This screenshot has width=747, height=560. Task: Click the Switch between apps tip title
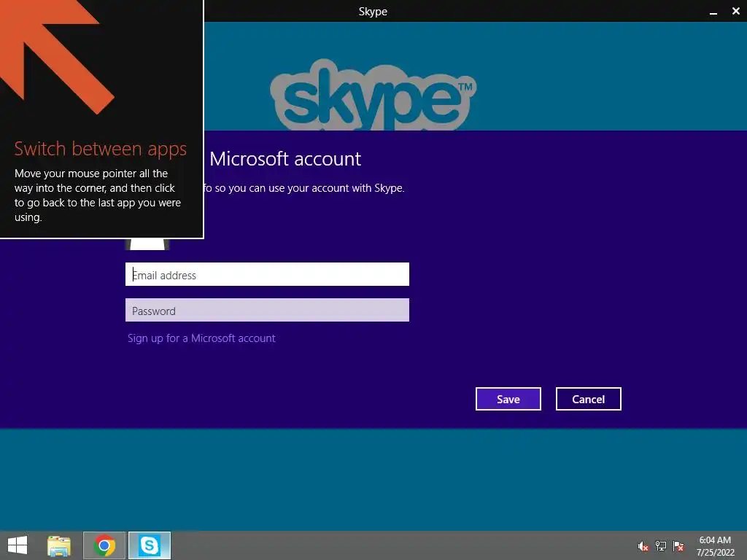(101, 149)
